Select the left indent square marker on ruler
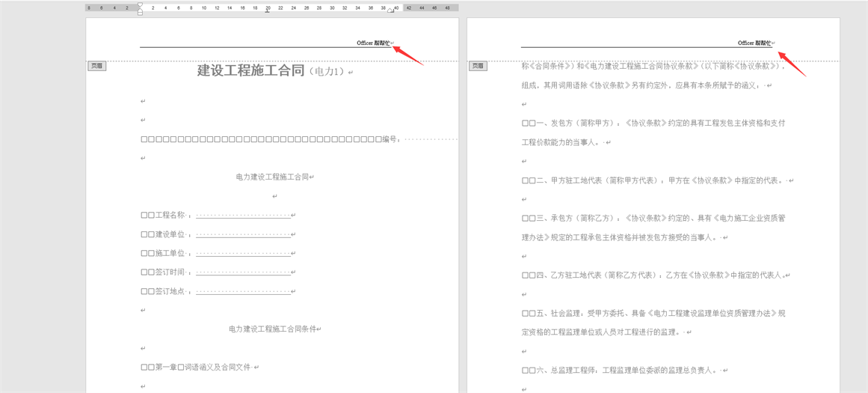 (140, 13)
